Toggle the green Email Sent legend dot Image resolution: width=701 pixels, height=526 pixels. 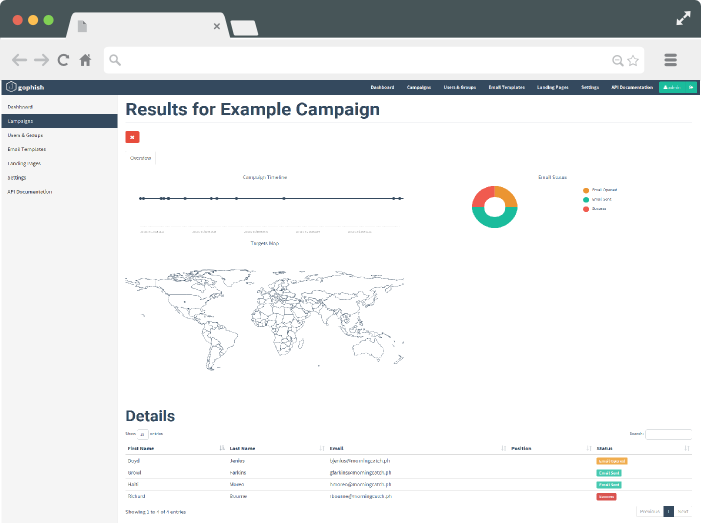tap(586, 200)
